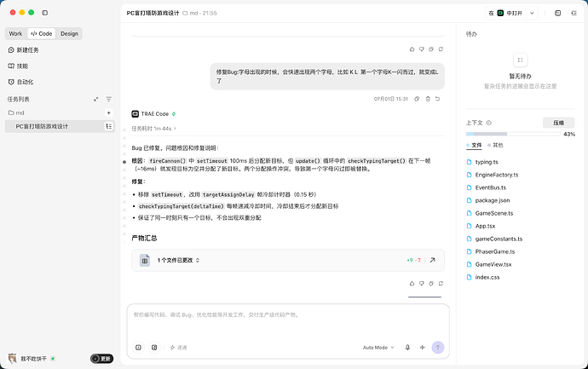The width and height of the screenshot is (588, 369).
Task: Click the 暂无待办 empty todo icon
Action: (520, 60)
